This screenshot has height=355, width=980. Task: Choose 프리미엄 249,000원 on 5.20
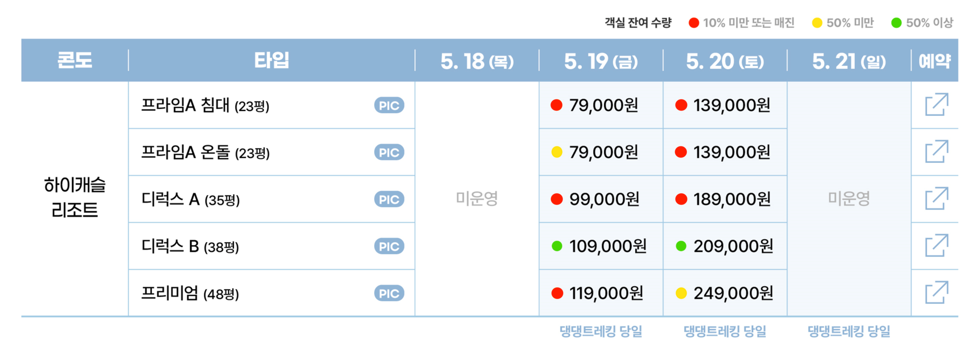[x=725, y=293]
